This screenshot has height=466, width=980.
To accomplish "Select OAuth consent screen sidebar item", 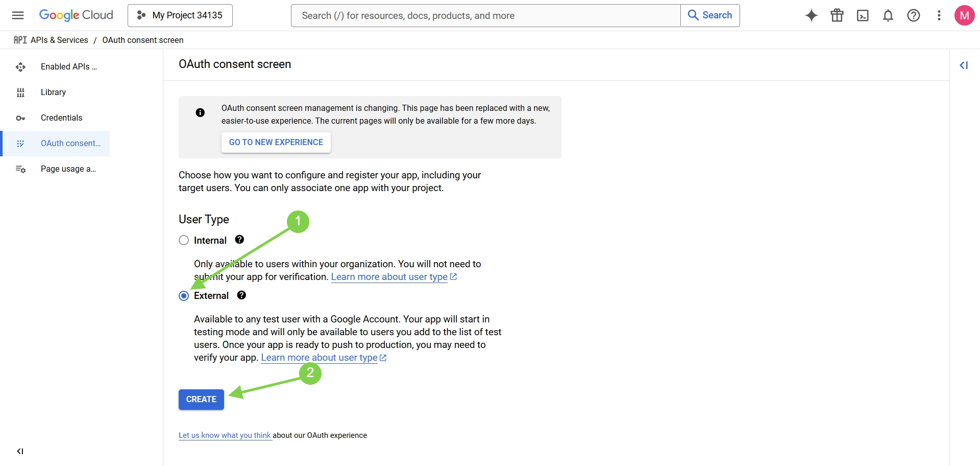I will click(x=55, y=144).
